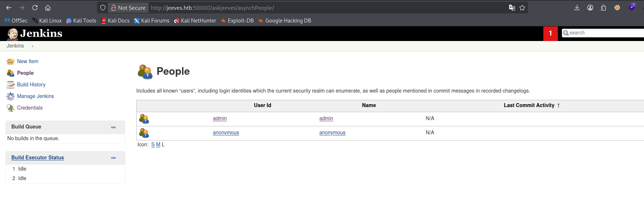
Task: Click the user icon in the anonymous row
Action: [x=144, y=133]
